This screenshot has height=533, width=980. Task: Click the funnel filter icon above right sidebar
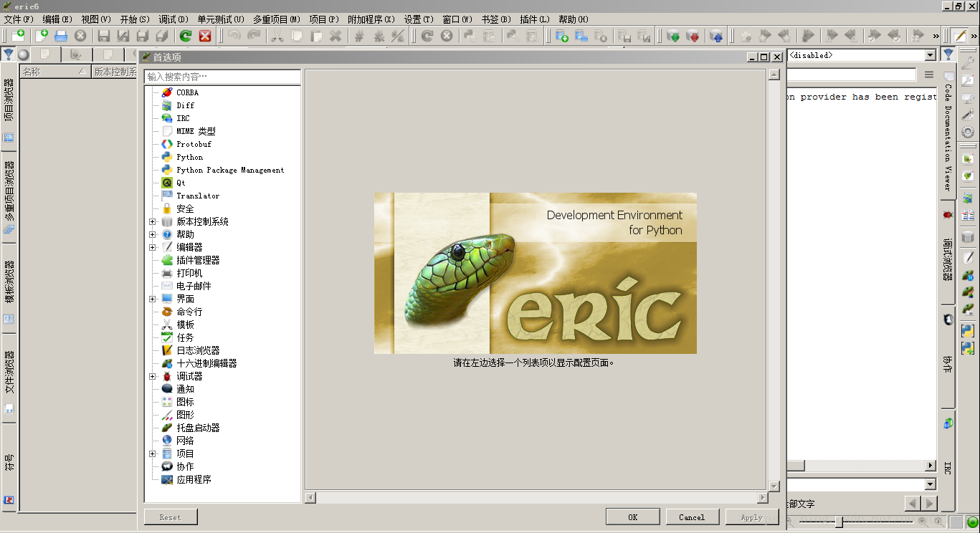click(x=948, y=54)
